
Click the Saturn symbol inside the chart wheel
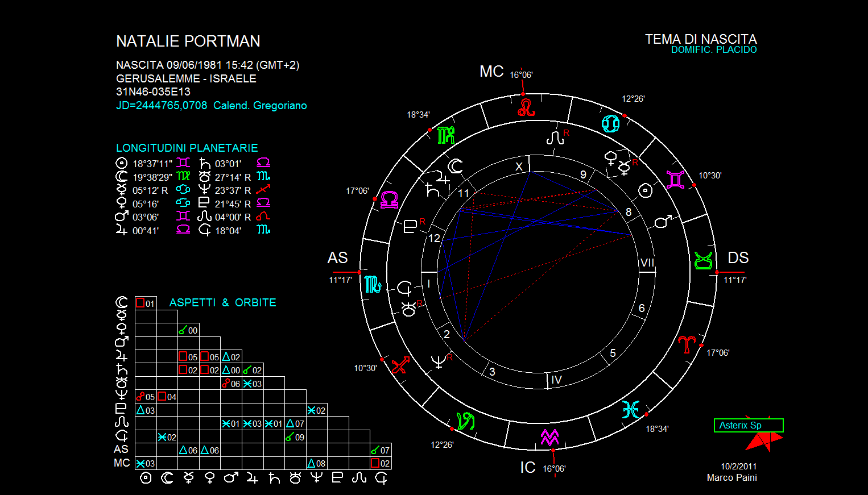(x=432, y=190)
